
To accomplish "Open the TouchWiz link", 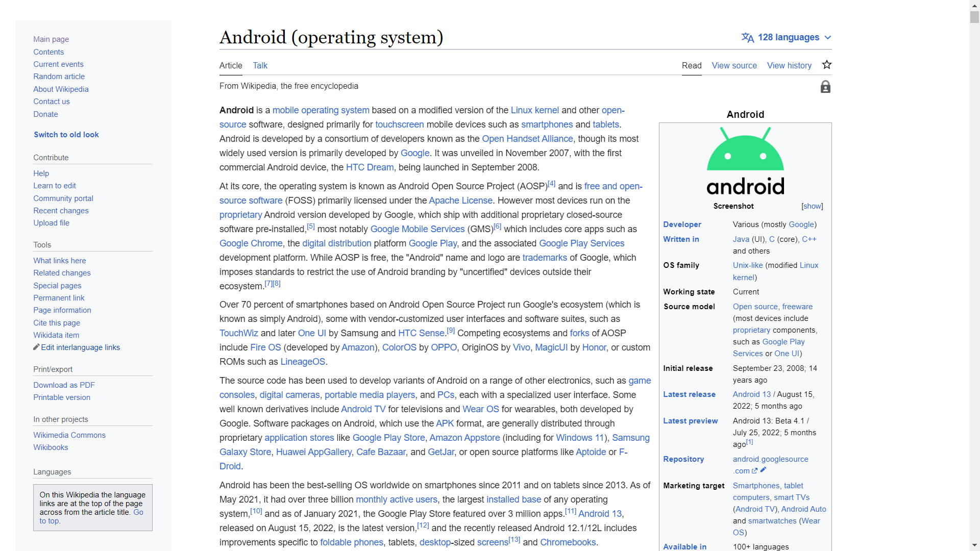I will point(238,333).
